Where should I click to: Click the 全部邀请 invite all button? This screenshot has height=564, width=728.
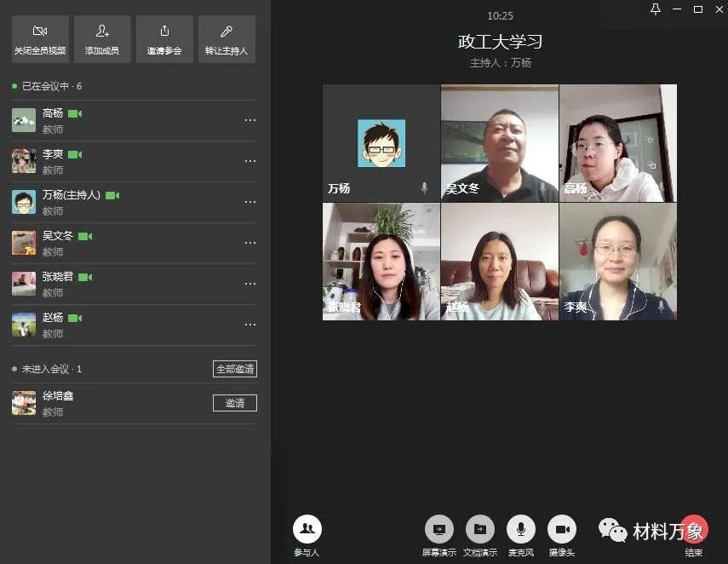pyautogui.click(x=234, y=369)
